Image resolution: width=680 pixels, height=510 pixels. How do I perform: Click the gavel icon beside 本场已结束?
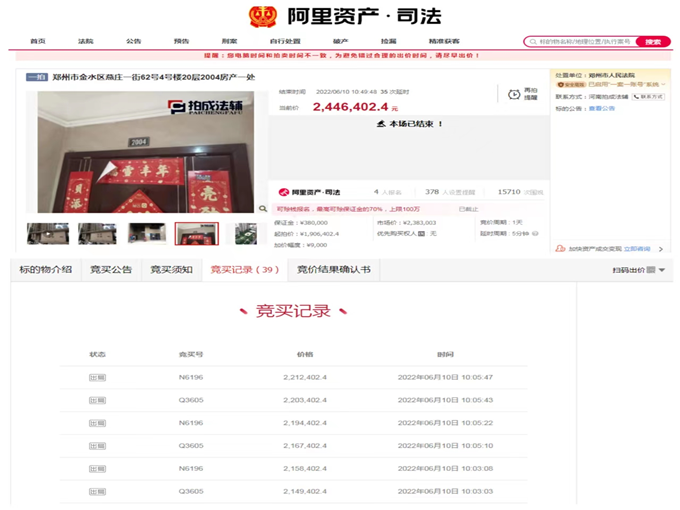coord(380,124)
